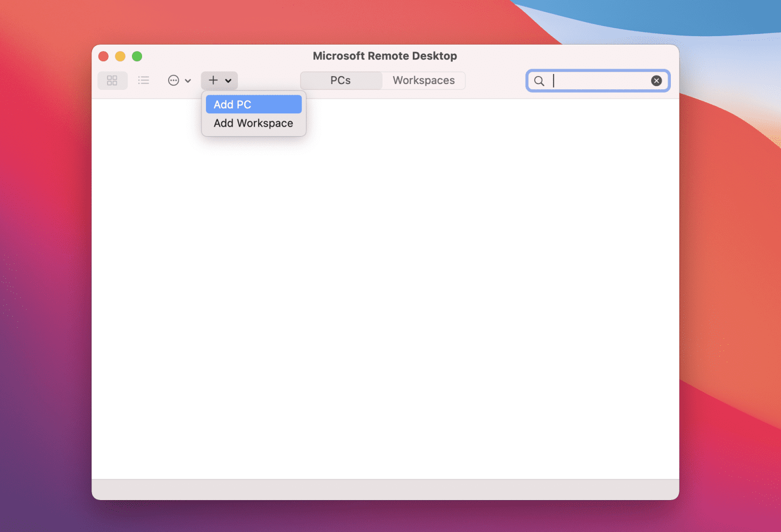Close the Microsoft Remote Desktop window
781x532 pixels.
click(x=104, y=56)
